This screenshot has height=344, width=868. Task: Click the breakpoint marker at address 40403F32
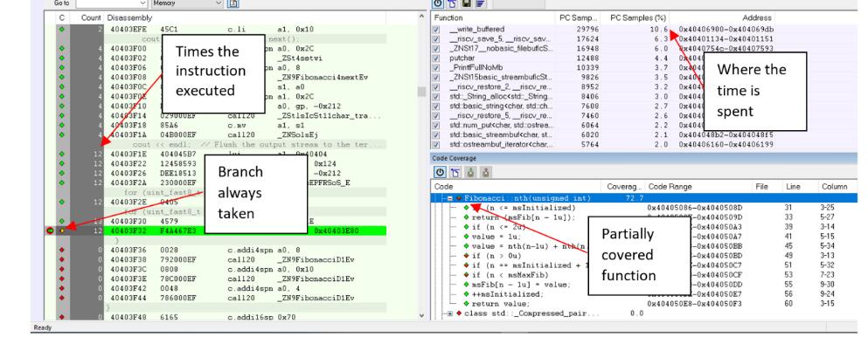tap(51, 230)
